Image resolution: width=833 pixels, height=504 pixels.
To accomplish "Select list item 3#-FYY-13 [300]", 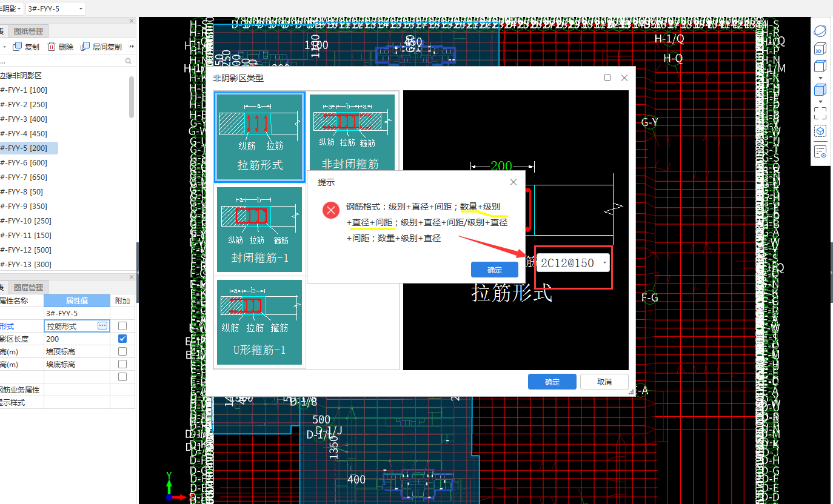I will 25,264.
